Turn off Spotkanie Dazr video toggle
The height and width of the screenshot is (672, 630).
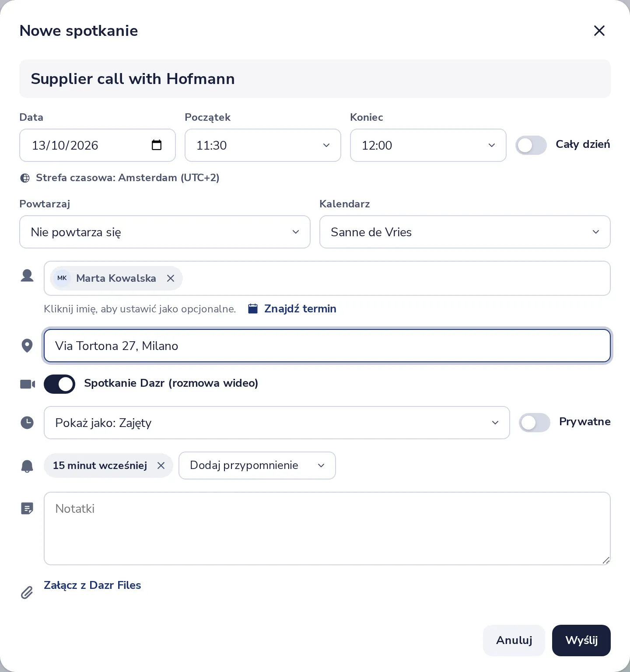(59, 384)
